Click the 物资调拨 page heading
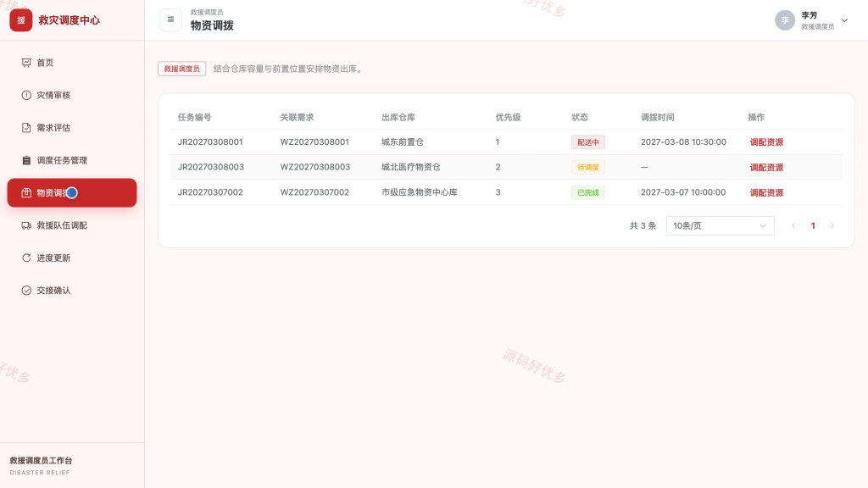 click(212, 25)
